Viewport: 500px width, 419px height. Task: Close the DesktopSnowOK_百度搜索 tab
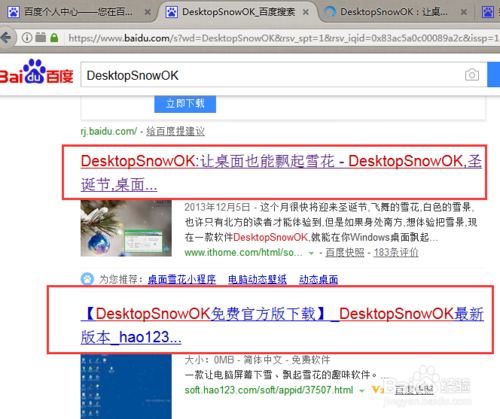click(x=305, y=12)
